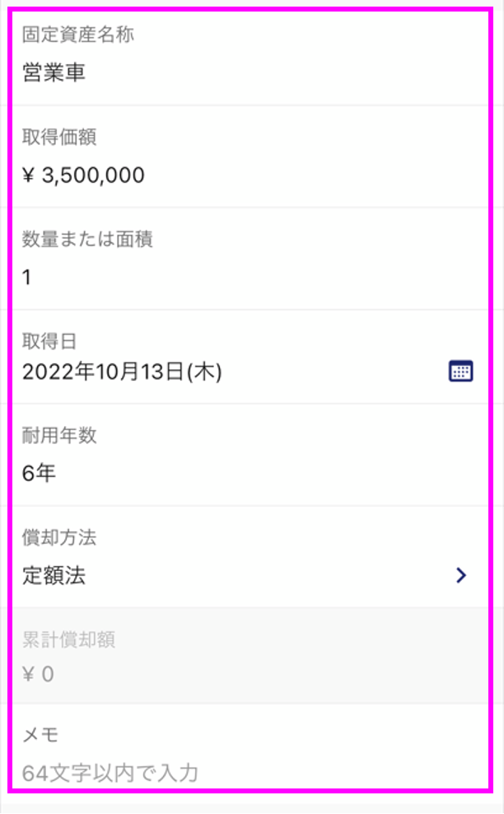The width and height of the screenshot is (504, 814).
Task: Click the grey yen symbol in 累計償却額 row
Action: [x=29, y=675]
